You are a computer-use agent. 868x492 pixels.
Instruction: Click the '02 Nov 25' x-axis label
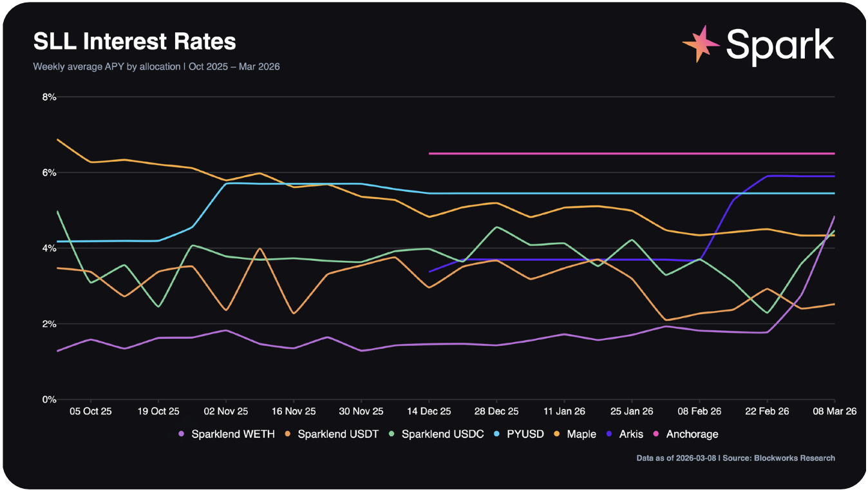pos(226,411)
